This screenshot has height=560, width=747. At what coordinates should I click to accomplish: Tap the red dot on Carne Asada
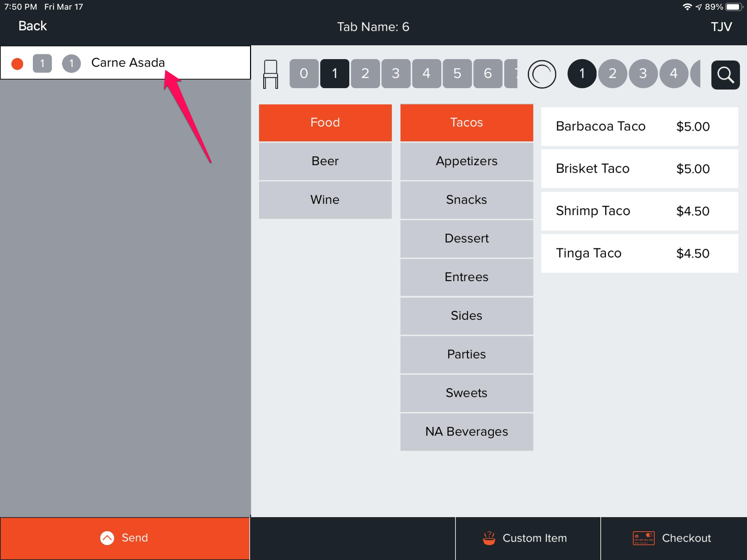click(x=17, y=64)
